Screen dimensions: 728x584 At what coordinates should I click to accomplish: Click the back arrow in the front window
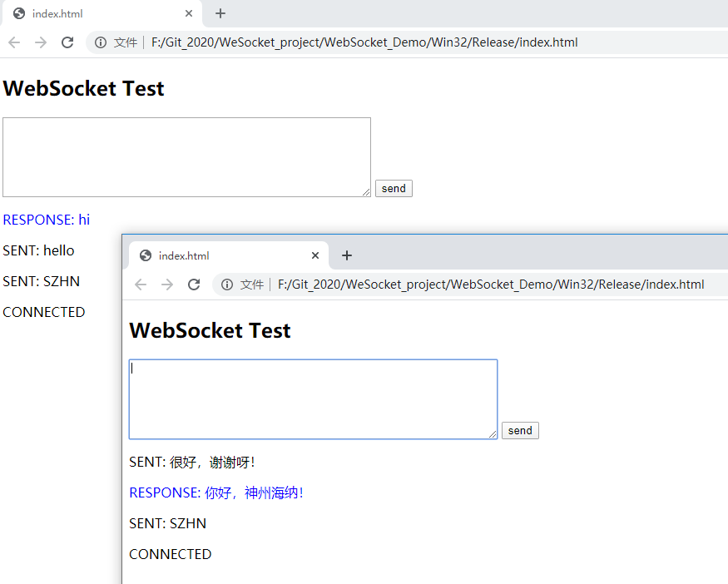tap(140, 285)
